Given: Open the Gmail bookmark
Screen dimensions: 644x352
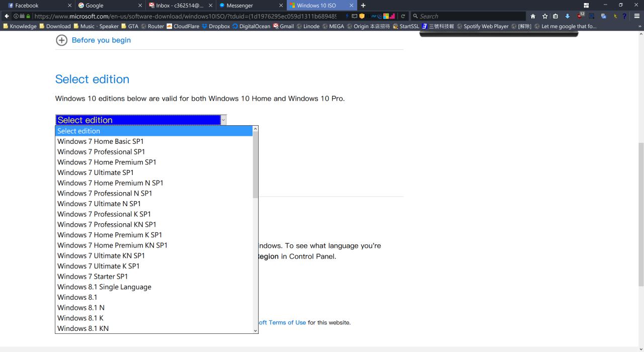Looking at the screenshot, I should [x=283, y=27].
